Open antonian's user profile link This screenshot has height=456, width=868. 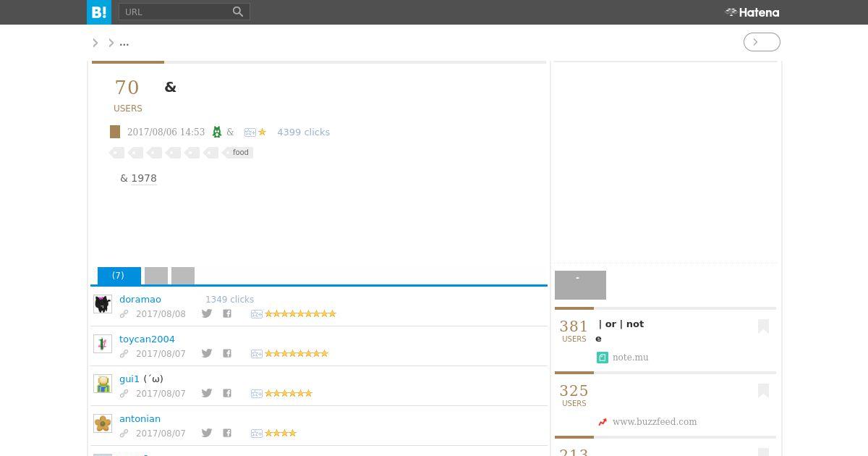coord(140,418)
